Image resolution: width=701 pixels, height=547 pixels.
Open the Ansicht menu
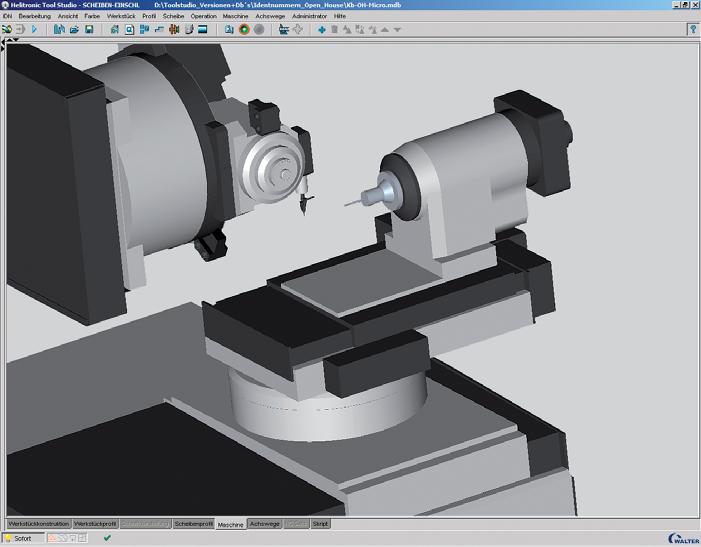[x=68, y=16]
